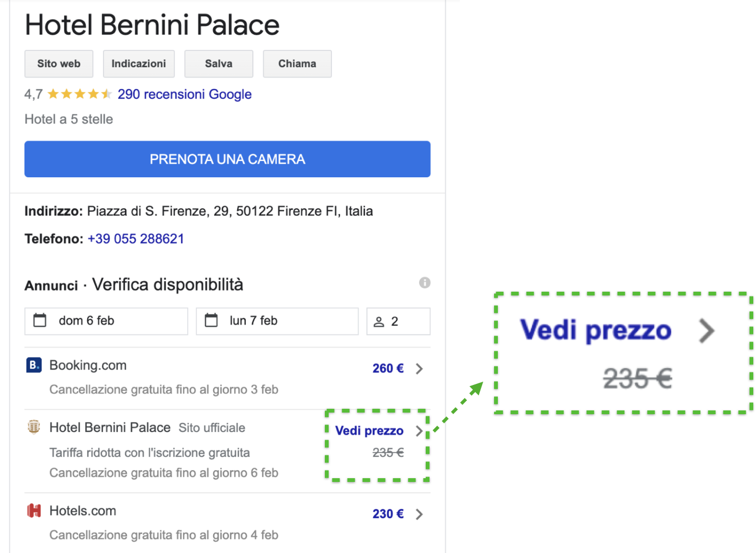Click the check-in calendar icon

pos(40,320)
